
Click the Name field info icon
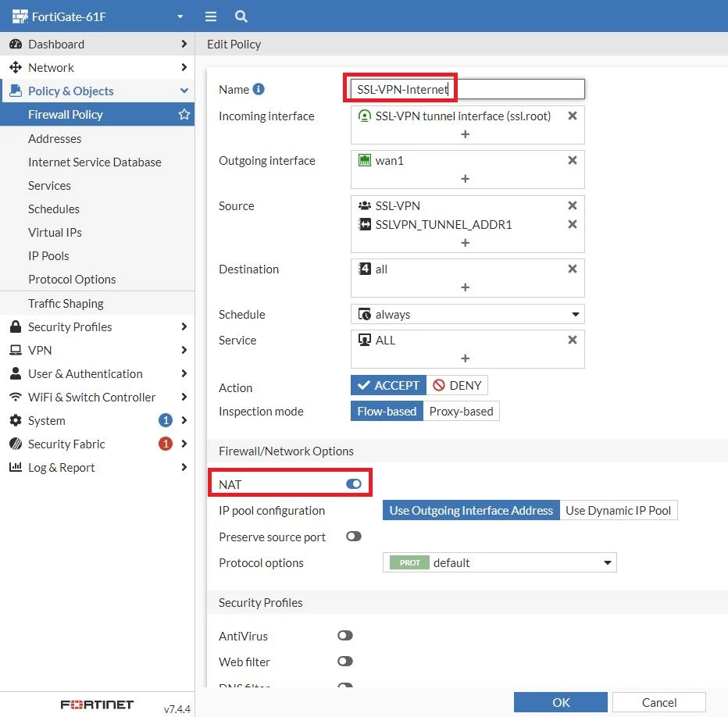coord(259,89)
